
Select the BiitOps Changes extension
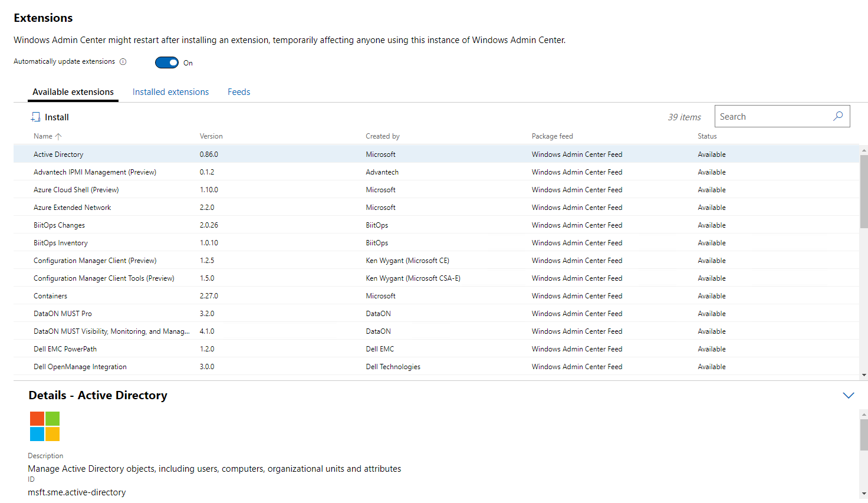coord(59,225)
